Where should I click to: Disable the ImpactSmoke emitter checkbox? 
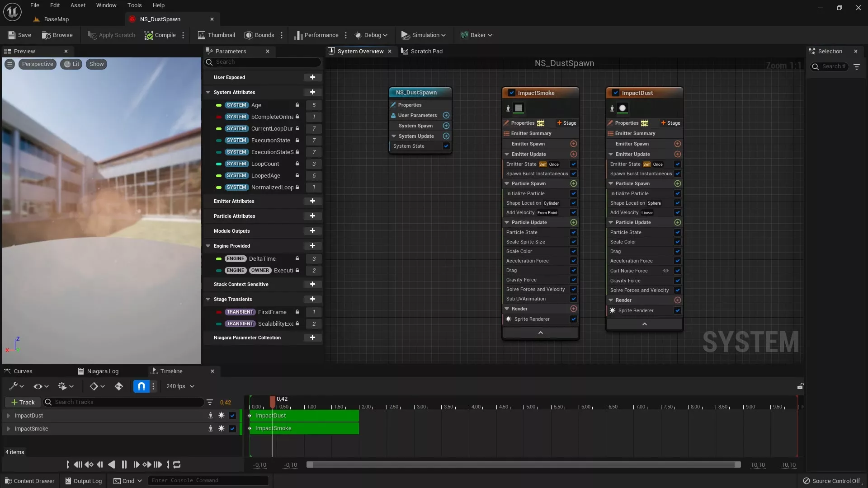512,93
